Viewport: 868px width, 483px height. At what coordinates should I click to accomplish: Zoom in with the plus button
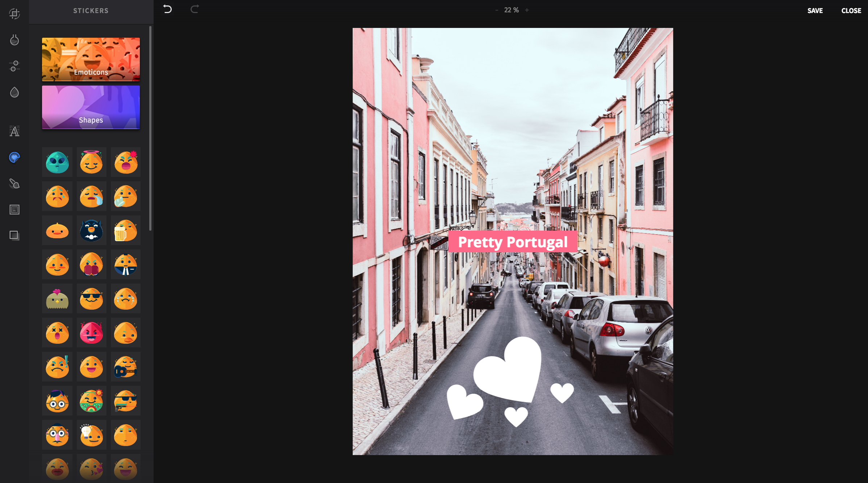pos(527,10)
